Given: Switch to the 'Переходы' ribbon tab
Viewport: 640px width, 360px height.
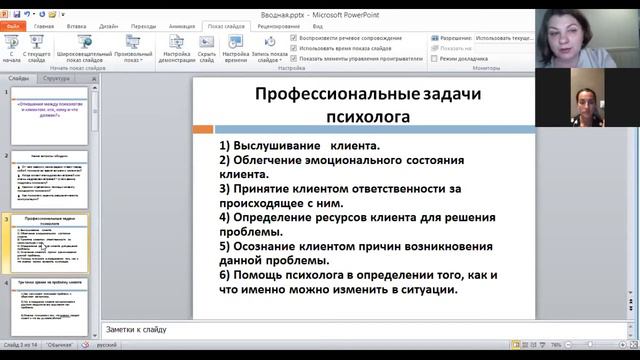Looking at the screenshot, I should [143, 26].
